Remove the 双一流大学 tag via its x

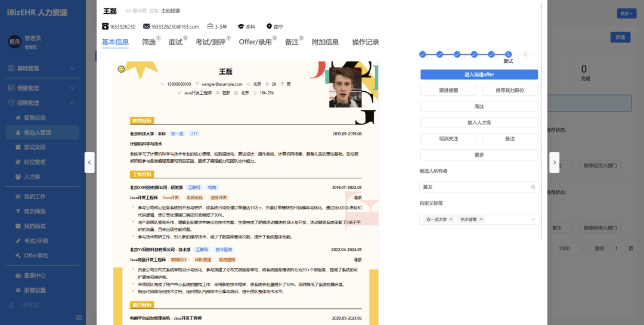coord(451,219)
